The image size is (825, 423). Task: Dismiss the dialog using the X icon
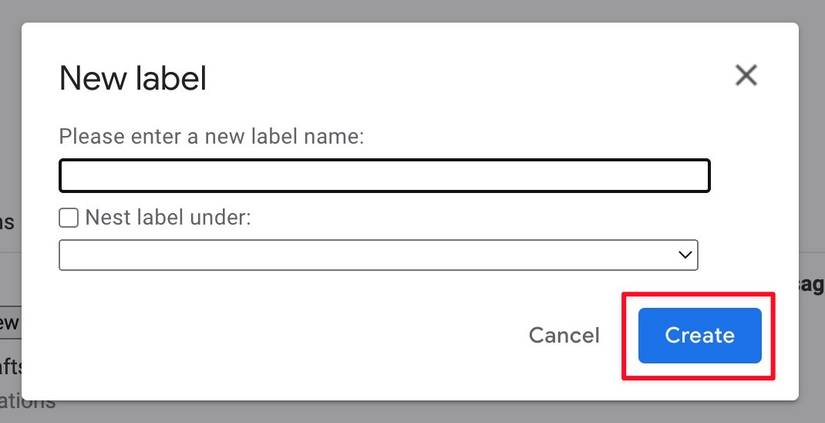tap(746, 75)
